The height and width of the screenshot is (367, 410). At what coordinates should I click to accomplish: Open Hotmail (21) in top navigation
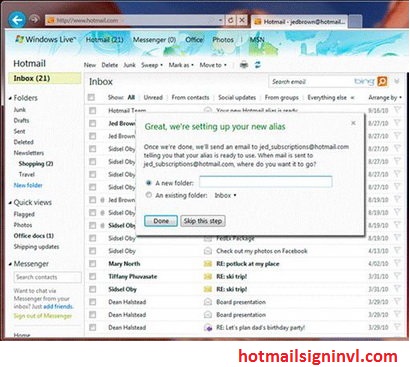click(104, 40)
